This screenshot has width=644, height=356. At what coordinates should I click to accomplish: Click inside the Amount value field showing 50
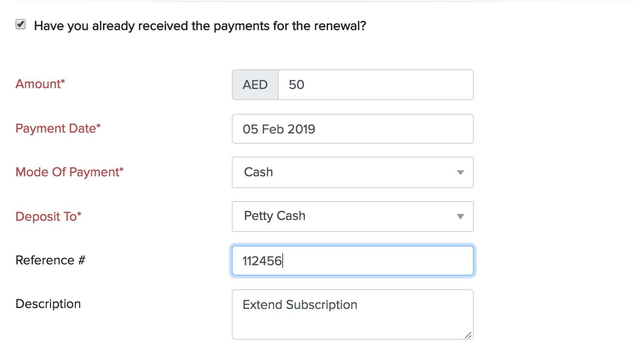375,85
